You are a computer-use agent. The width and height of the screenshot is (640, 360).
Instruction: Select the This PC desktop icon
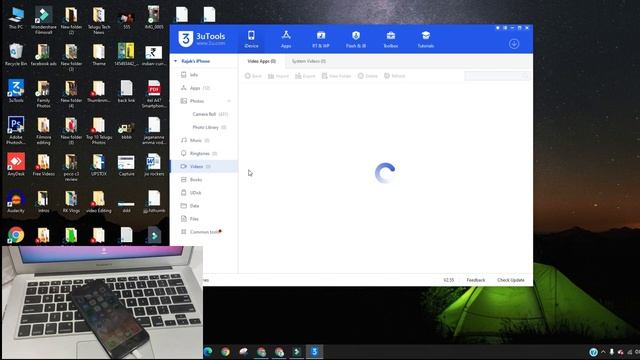(16, 18)
